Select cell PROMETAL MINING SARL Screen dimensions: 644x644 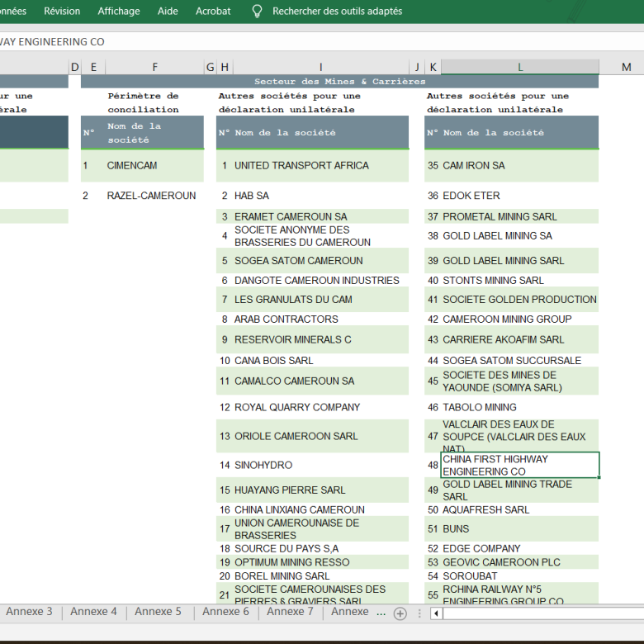[x=520, y=216]
